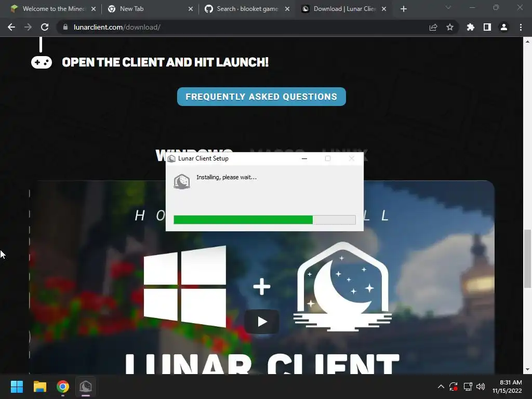Minimize the Lunar Client Setup window
Viewport: 532px width, 399px height.
(x=304, y=158)
